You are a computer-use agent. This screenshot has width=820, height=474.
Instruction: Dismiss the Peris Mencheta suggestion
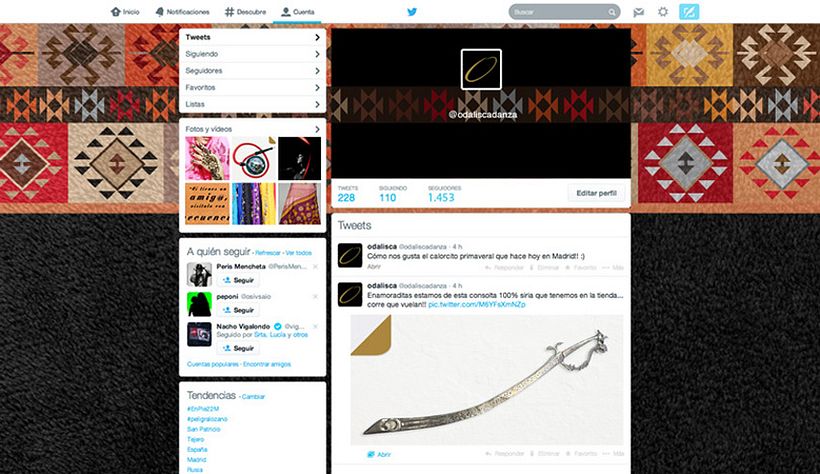pyautogui.click(x=315, y=267)
